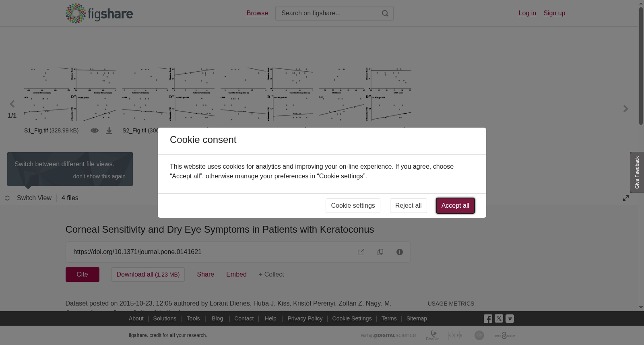644x345 pixels.
Task: Enter fullscreen with the expand icon
Action: tap(626, 198)
